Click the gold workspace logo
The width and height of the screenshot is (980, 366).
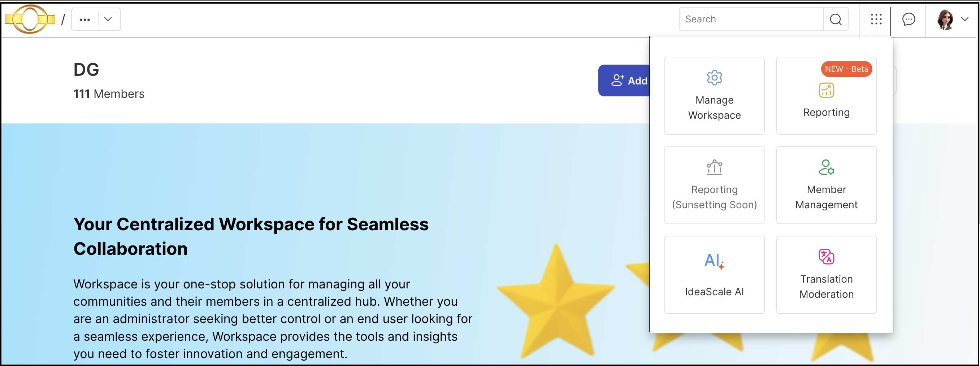(30, 19)
